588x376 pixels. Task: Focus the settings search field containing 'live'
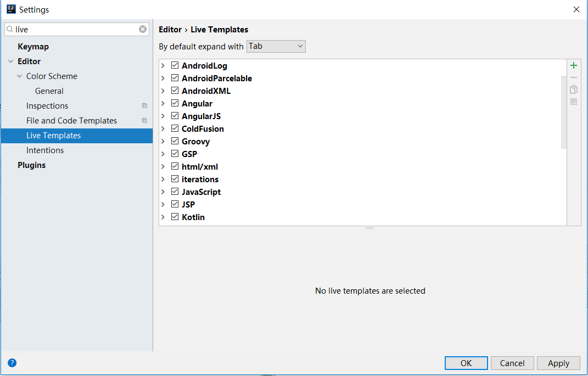click(x=77, y=29)
